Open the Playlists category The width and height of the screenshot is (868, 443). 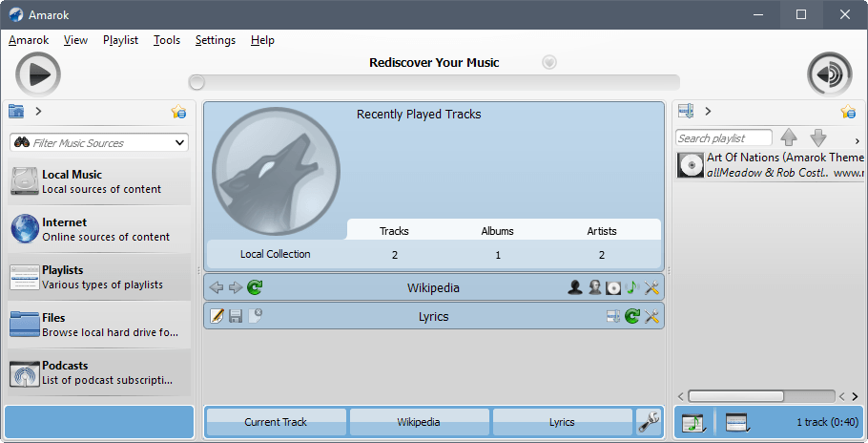click(x=99, y=277)
